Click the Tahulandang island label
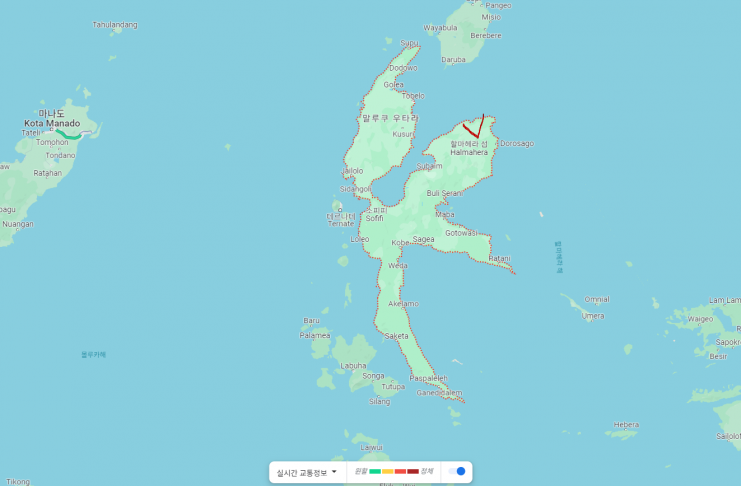 click(x=115, y=24)
